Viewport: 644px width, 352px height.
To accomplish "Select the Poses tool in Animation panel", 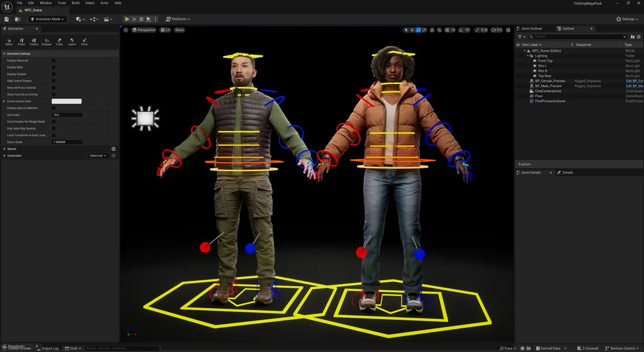I will click(x=21, y=42).
